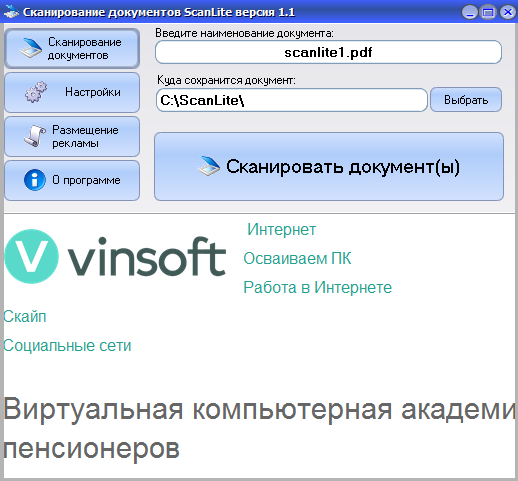The image size is (518, 481).
Task: Open the Размещение рекламы section
Action: coord(72,136)
